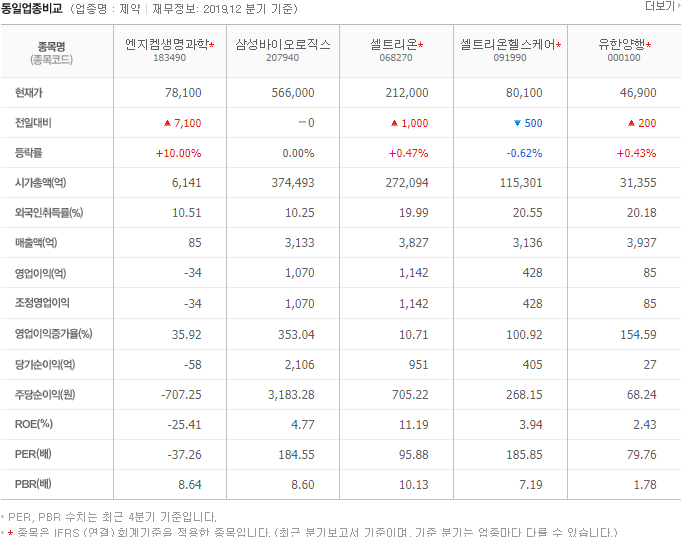682x537 pixels.
Task: Click the +10.00% change rate
Action: pyautogui.click(x=179, y=153)
